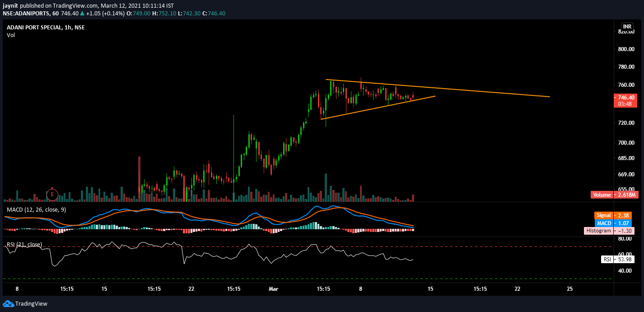
Task: Click the 'jaynit' publisher name
Action: pyautogui.click(x=11, y=5)
